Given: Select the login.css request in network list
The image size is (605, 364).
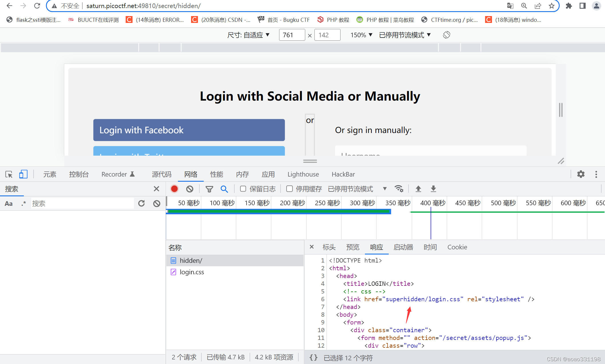Looking at the screenshot, I should click(192, 272).
